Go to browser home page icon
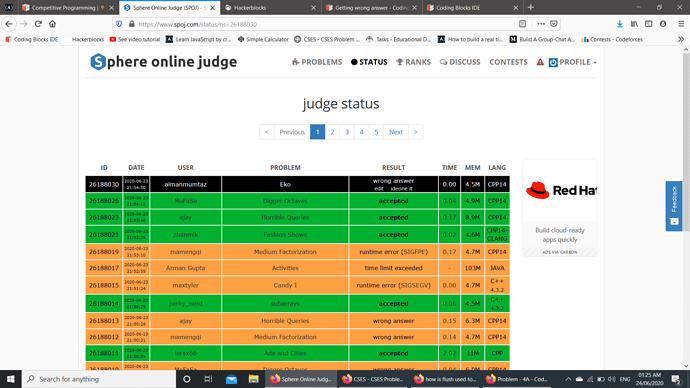690x388 pixels. [x=52, y=24]
